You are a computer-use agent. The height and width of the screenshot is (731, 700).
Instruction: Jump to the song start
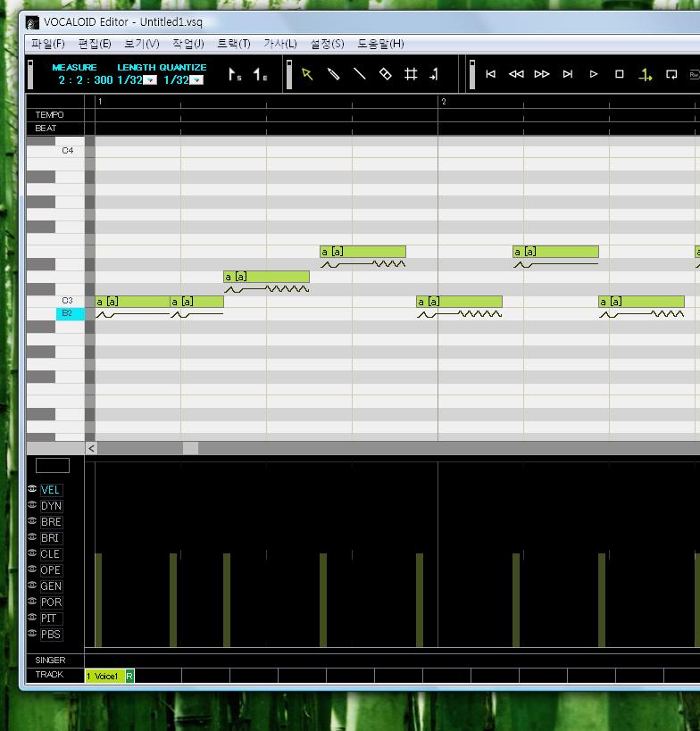pyautogui.click(x=490, y=75)
